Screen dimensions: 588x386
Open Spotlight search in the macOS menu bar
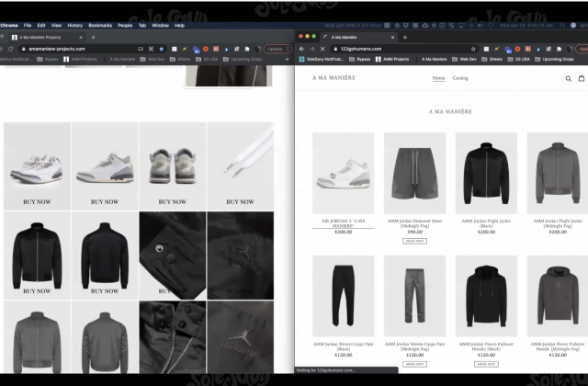tap(562, 26)
